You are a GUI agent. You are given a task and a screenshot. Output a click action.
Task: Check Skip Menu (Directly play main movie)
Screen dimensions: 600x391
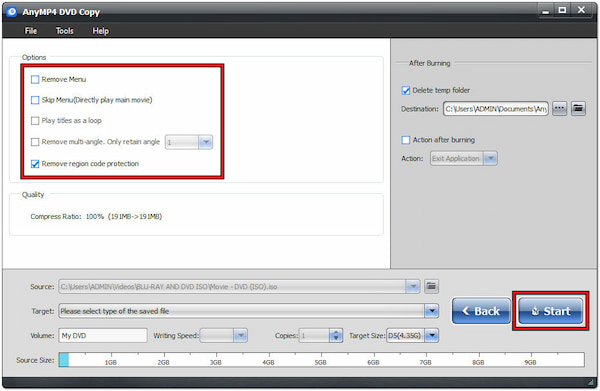click(x=35, y=100)
